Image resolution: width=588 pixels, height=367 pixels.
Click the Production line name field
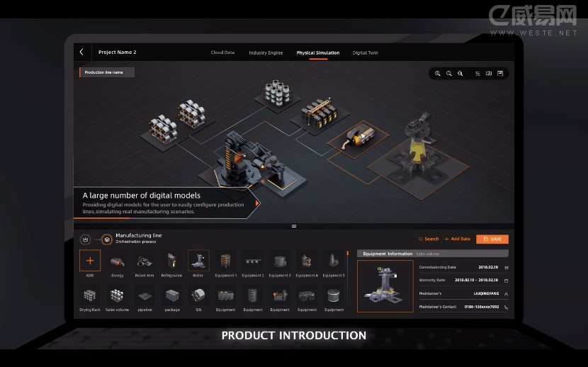point(107,72)
